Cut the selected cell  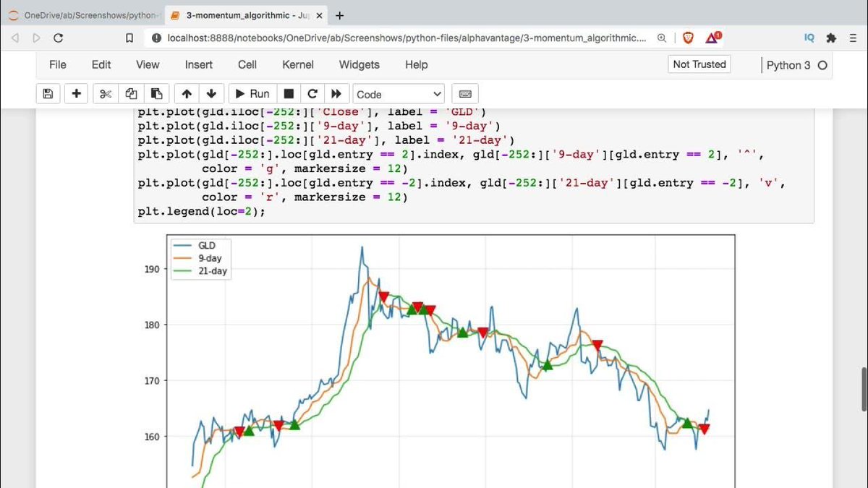(106, 94)
